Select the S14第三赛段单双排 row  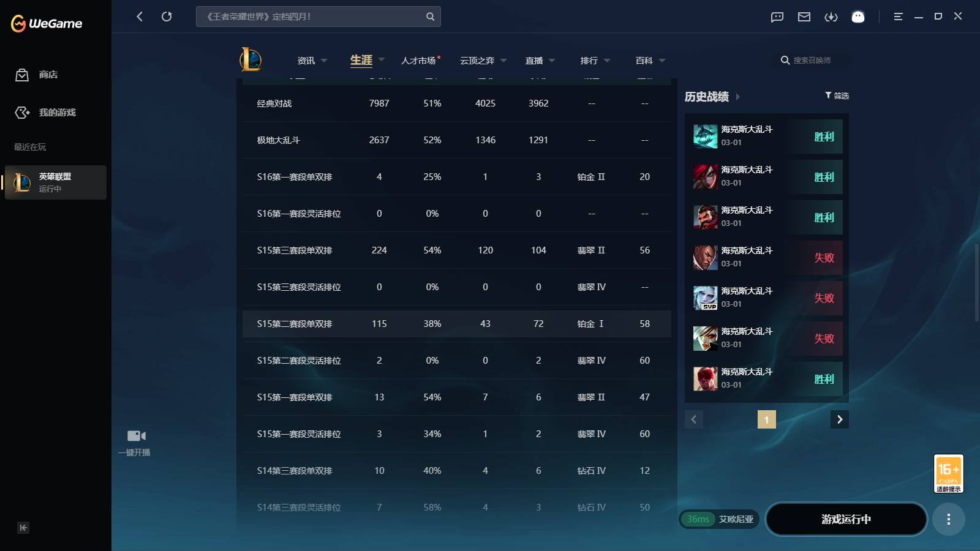point(457,471)
